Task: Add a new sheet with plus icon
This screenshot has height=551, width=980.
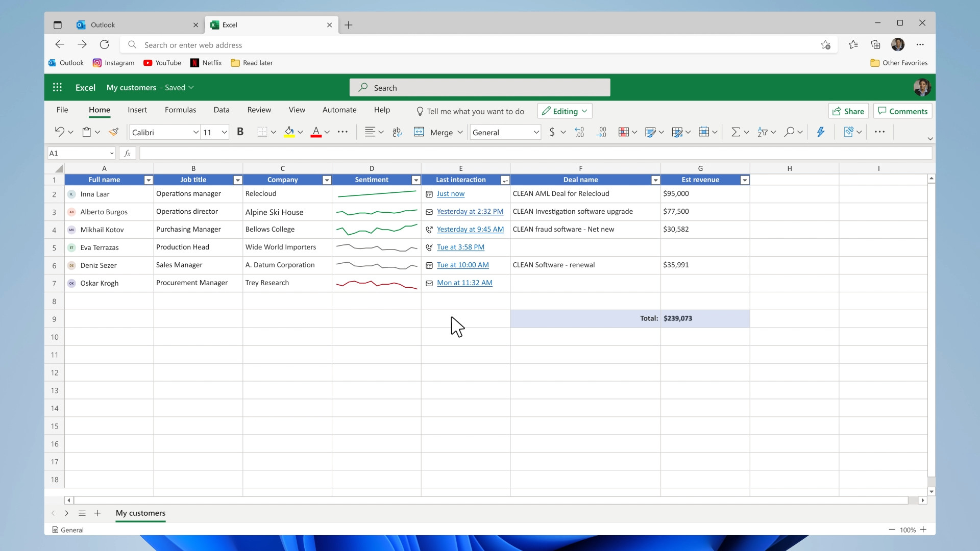Action: tap(97, 513)
